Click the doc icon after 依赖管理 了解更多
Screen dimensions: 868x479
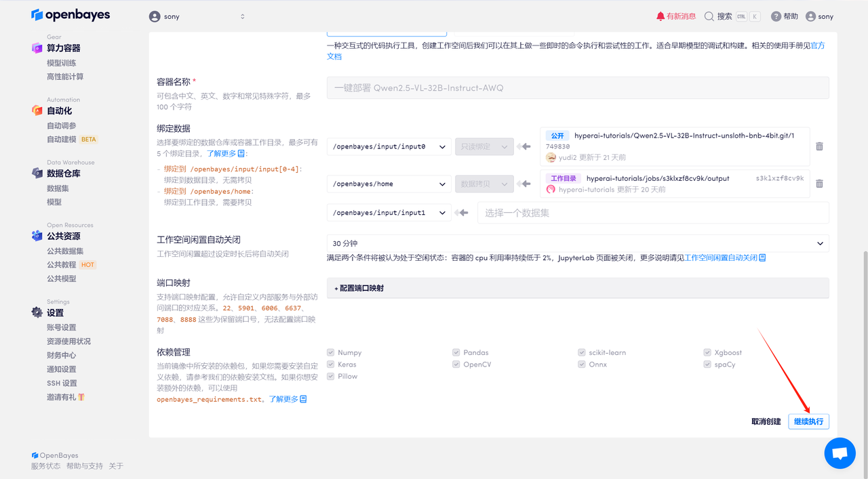point(303,400)
